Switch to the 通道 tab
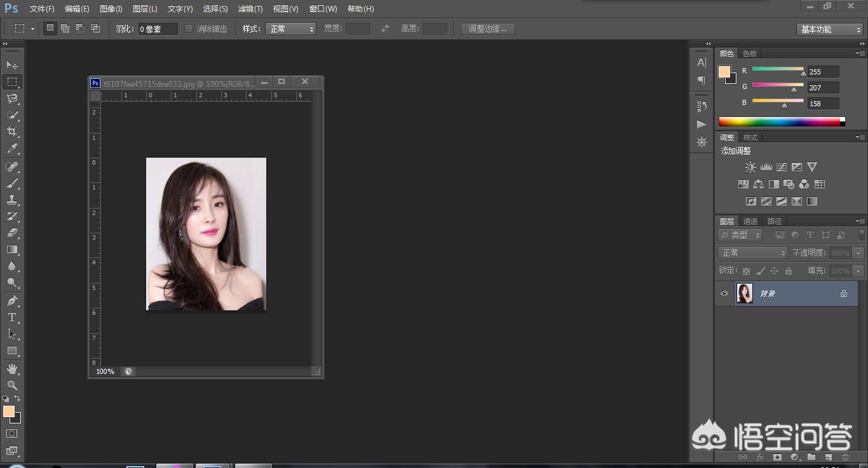Viewport: 868px width, 468px height. pos(750,221)
